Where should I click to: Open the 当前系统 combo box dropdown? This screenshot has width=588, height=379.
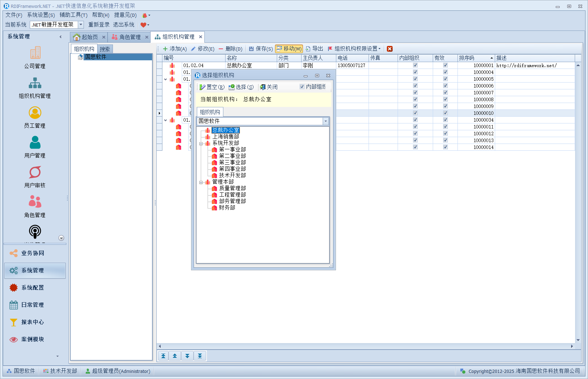point(81,25)
